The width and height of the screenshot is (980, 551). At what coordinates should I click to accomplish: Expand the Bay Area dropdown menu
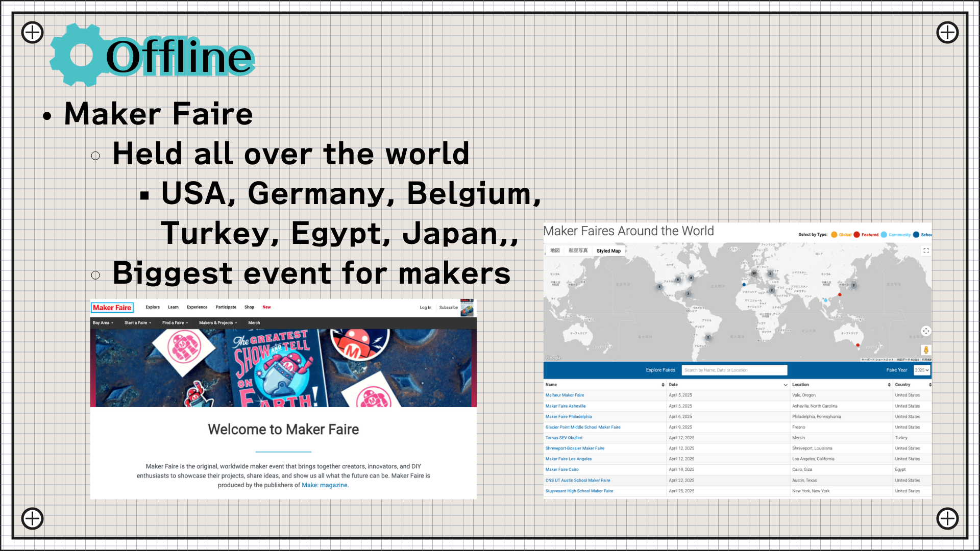(103, 323)
